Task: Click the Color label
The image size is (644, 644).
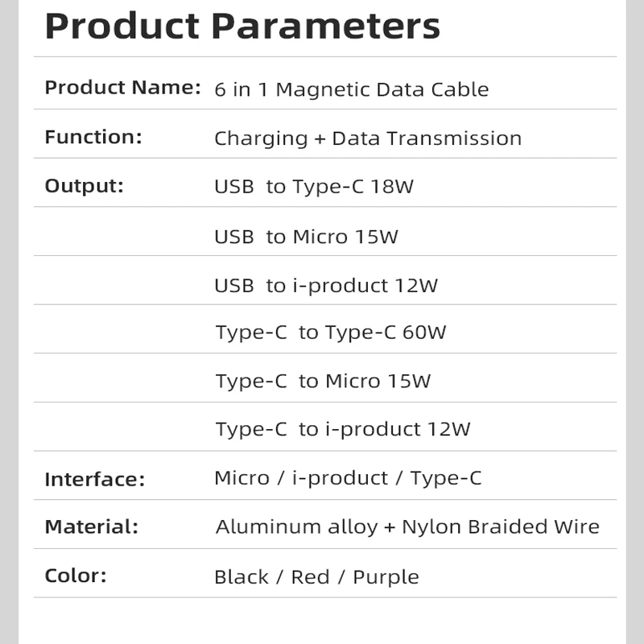Action: point(76,576)
